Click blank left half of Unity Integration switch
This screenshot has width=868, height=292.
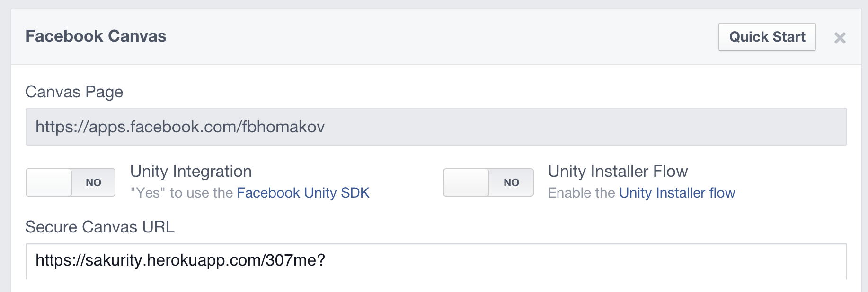49,182
